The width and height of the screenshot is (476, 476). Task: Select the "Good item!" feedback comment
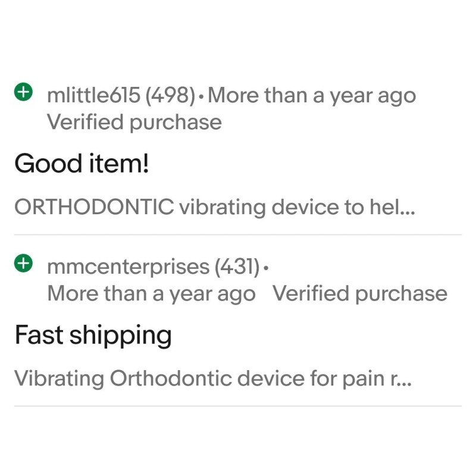(81, 162)
